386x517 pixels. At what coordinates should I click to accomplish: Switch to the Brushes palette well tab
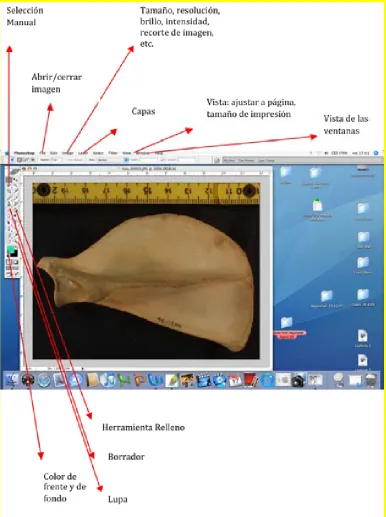coord(229,161)
